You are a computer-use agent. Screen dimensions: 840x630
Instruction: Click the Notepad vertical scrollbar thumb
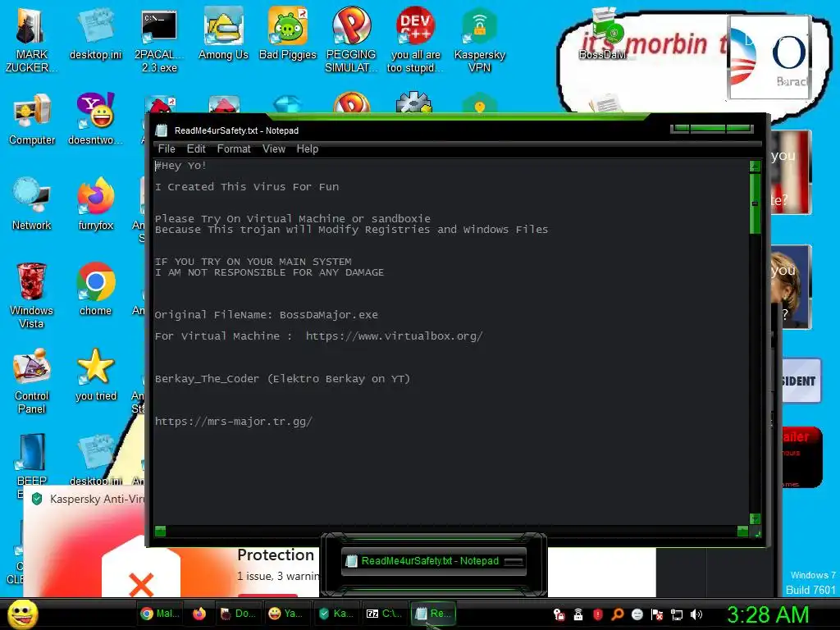pos(755,203)
